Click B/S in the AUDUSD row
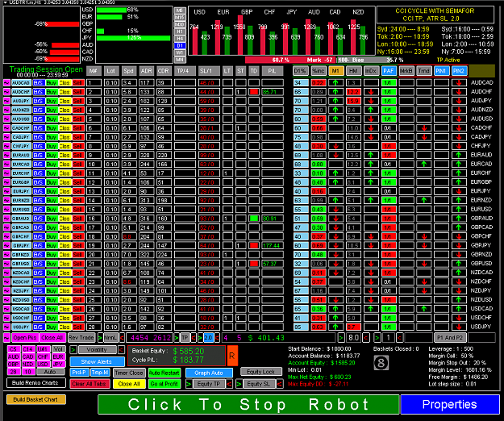Screen dimensions: 504x421 (x=38, y=119)
